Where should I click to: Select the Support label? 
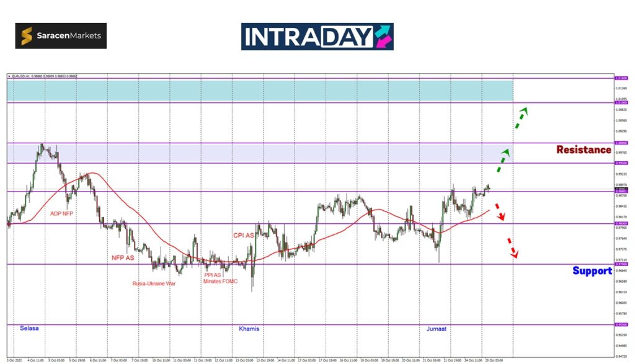(592, 270)
